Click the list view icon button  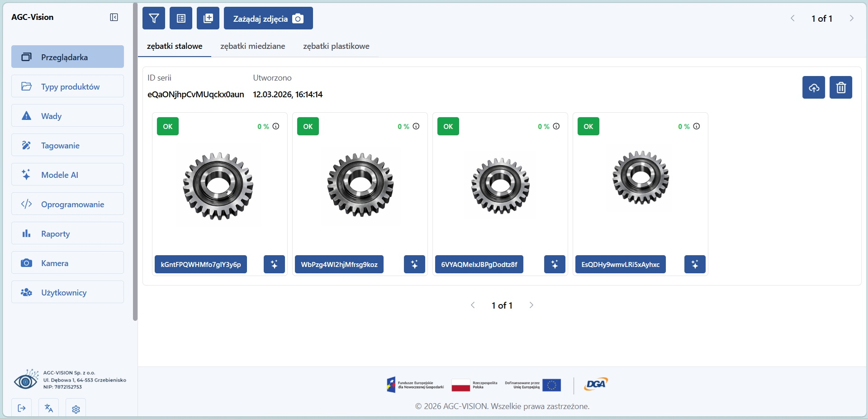pos(181,18)
